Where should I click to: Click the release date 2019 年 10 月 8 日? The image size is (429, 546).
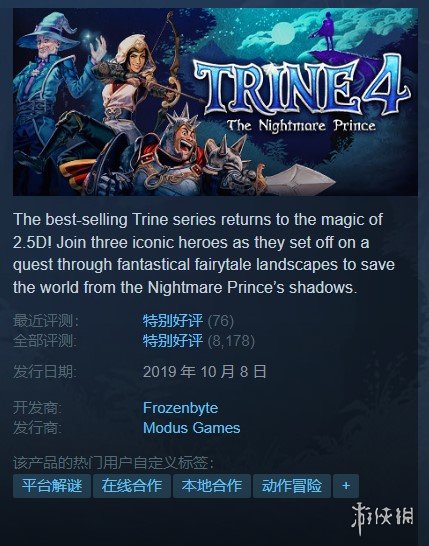point(205,372)
